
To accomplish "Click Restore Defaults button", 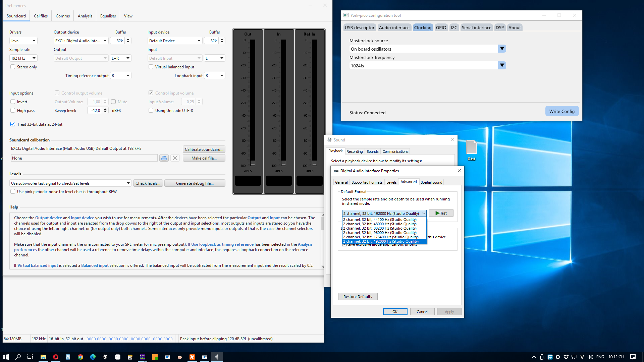I will point(358,297).
